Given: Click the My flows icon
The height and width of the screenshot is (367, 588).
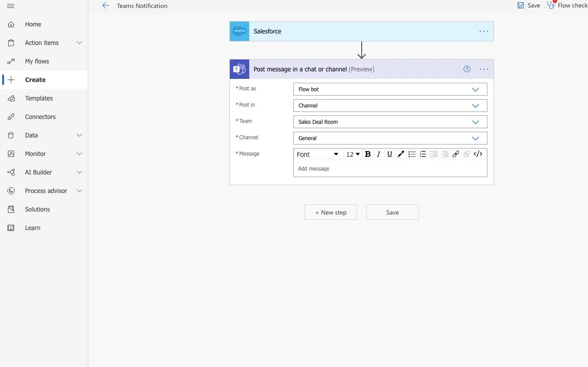Looking at the screenshot, I should [11, 61].
